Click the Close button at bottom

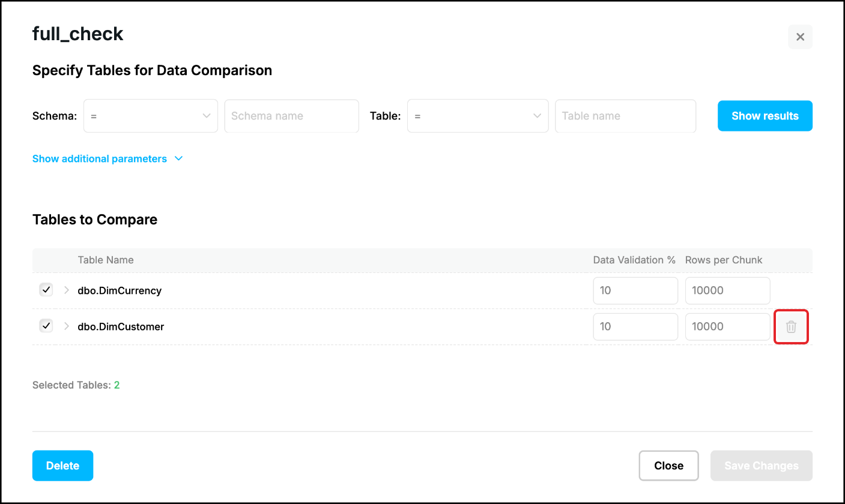tap(669, 466)
